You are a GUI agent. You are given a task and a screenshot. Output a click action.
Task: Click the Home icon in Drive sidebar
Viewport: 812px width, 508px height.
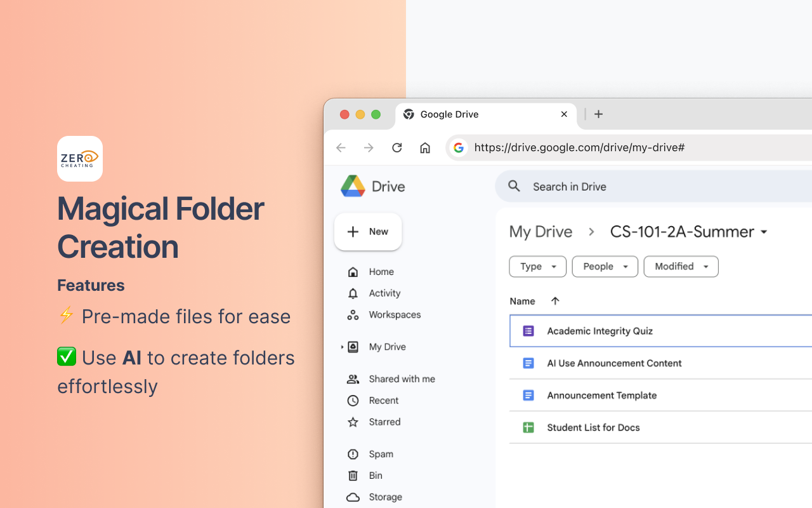click(x=353, y=272)
